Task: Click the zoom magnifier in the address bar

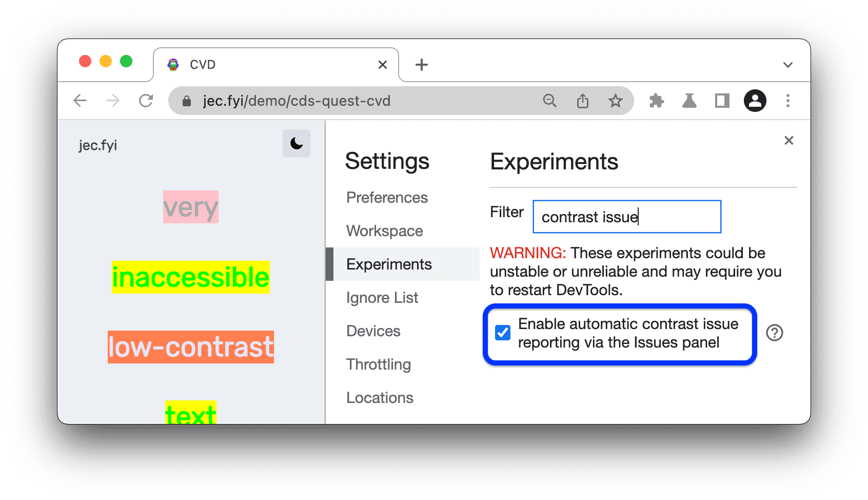Action: coord(549,101)
